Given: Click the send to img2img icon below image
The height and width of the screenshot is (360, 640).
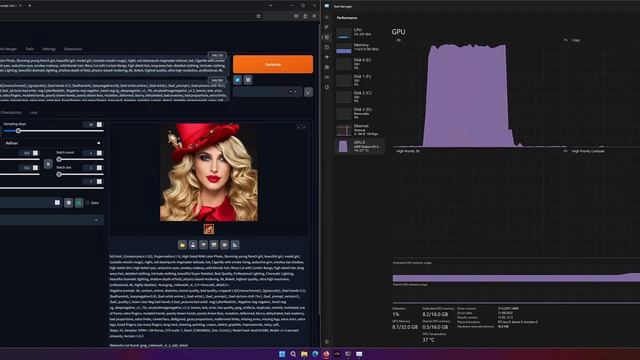Looking at the screenshot, I should [x=214, y=245].
